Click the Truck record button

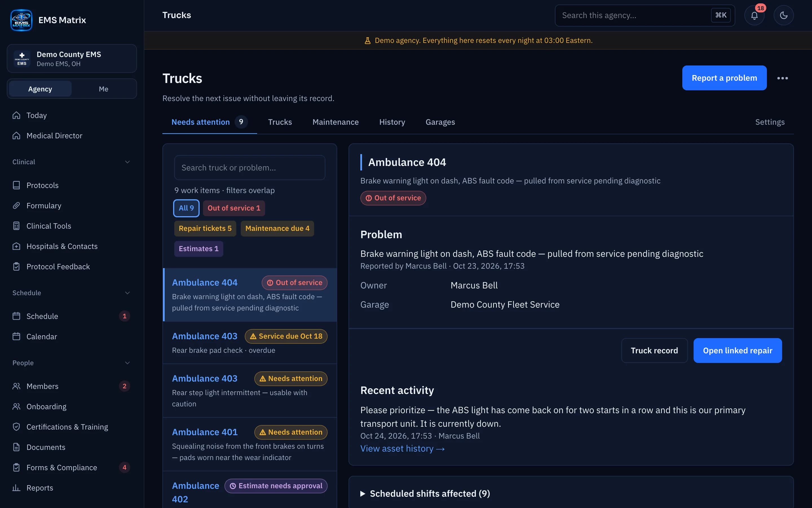(x=654, y=351)
